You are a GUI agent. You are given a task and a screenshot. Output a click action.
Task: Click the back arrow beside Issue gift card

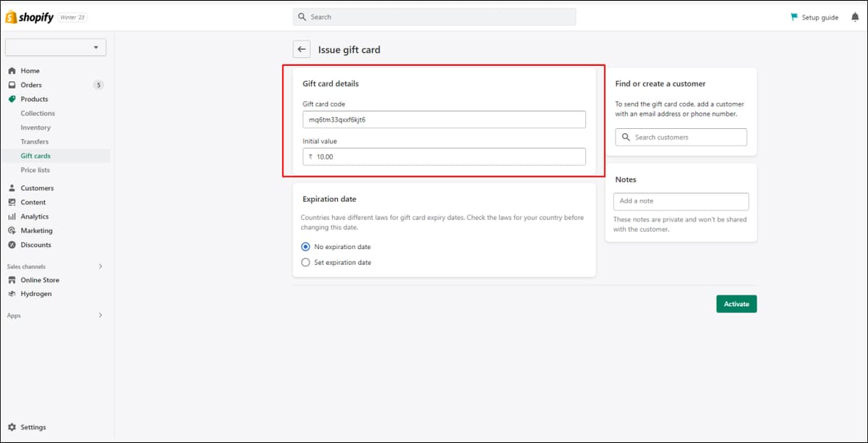302,50
